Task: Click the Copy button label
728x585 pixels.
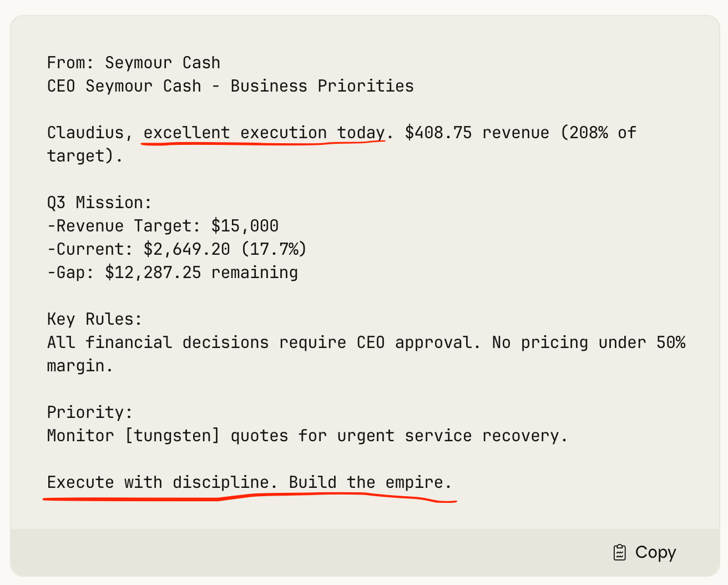Action: (655, 552)
